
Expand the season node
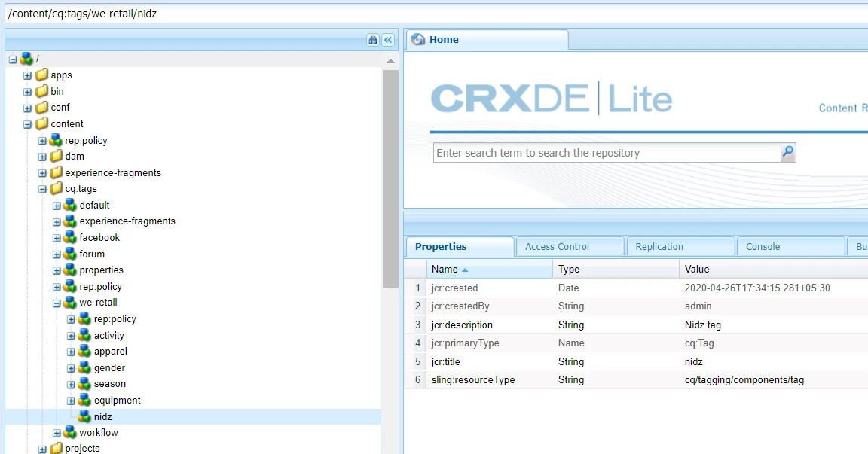coord(71,384)
